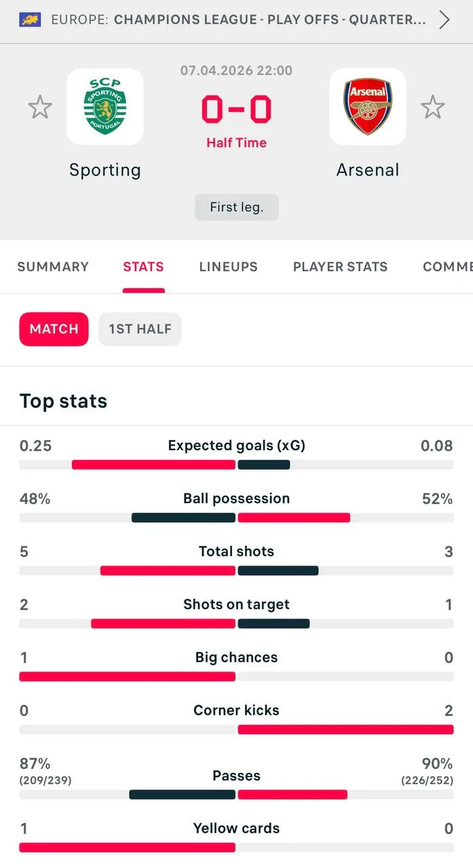Screen dimensions: 473x868
Task: Tap the Europe flag icon in header
Action: [x=30, y=20]
